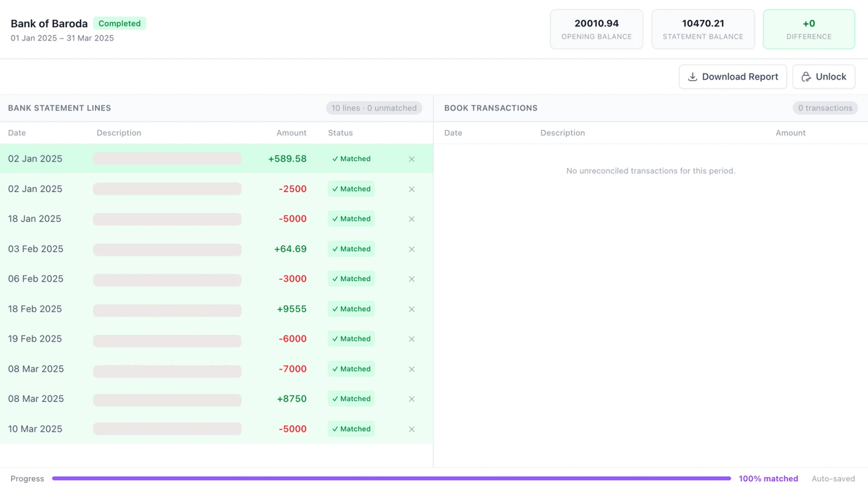Screen dimensions: 868x487
Task: Unmatch the +8750 statement line
Action: point(411,399)
